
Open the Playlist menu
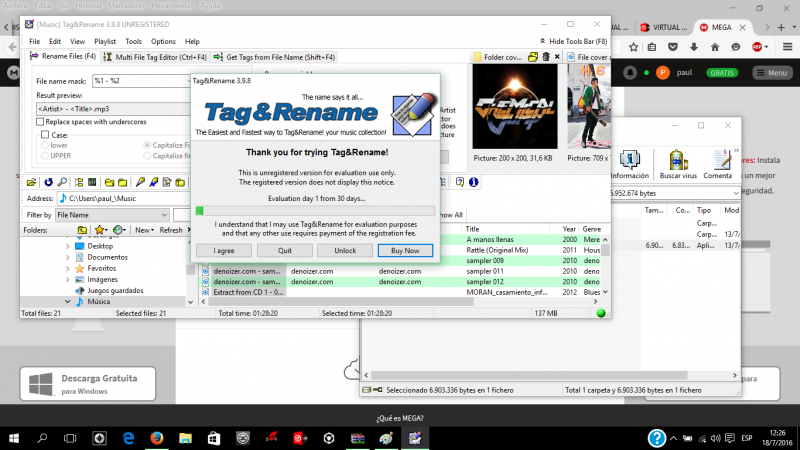tap(105, 41)
